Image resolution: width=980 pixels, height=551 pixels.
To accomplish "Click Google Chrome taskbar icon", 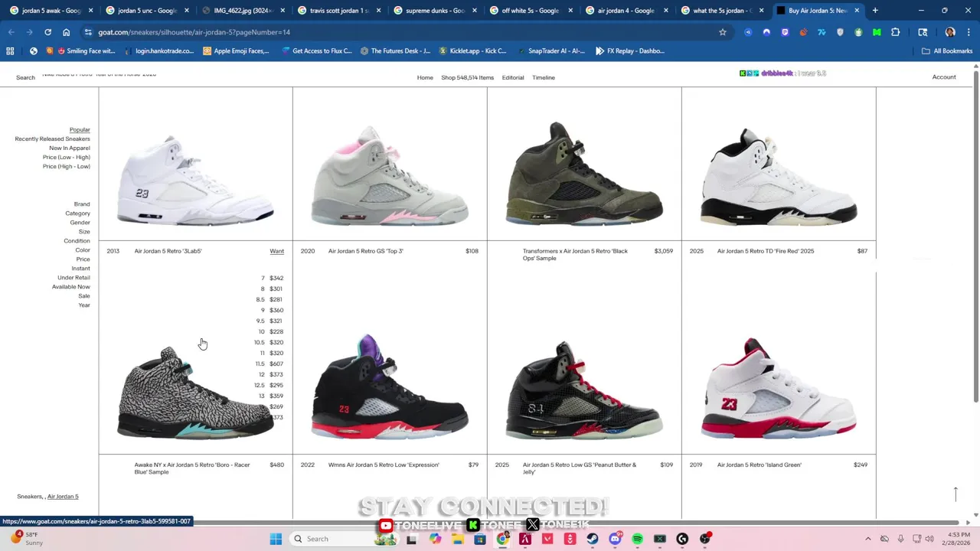I will 502,539.
